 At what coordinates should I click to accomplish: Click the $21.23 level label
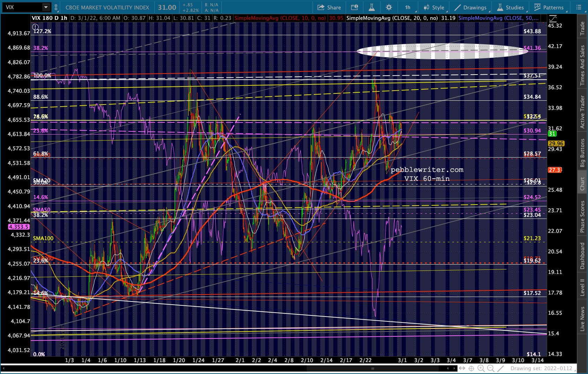click(x=532, y=238)
